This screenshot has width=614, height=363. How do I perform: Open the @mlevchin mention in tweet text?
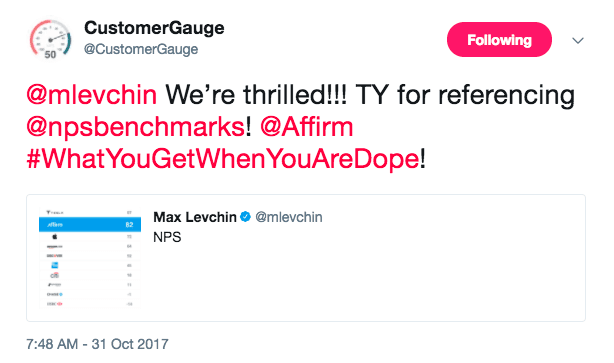point(92,95)
